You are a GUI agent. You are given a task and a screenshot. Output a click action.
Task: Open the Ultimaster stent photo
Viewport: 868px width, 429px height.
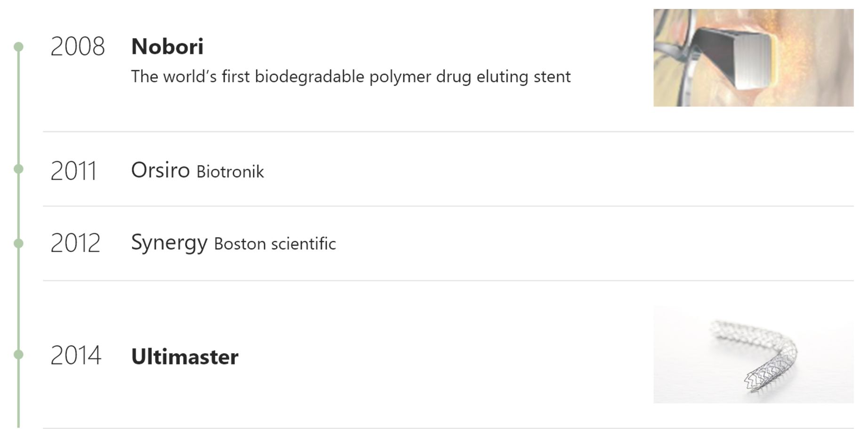(753, 354)
